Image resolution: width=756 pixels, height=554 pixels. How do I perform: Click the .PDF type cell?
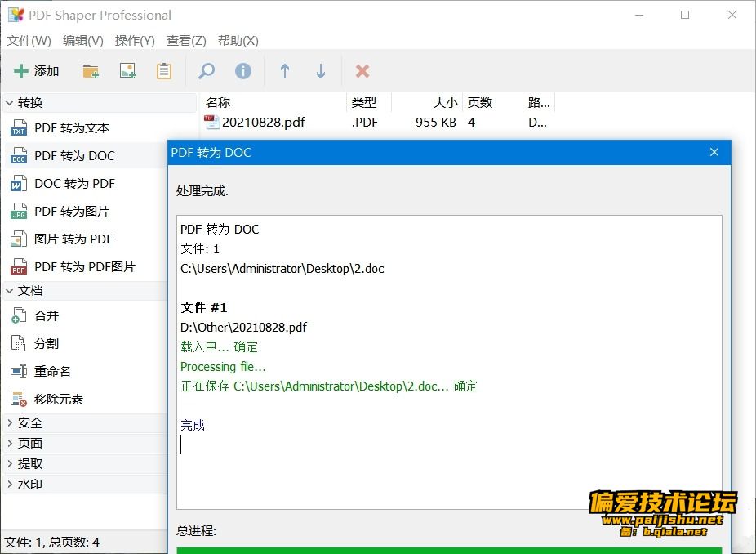click(x=364, y=122)
